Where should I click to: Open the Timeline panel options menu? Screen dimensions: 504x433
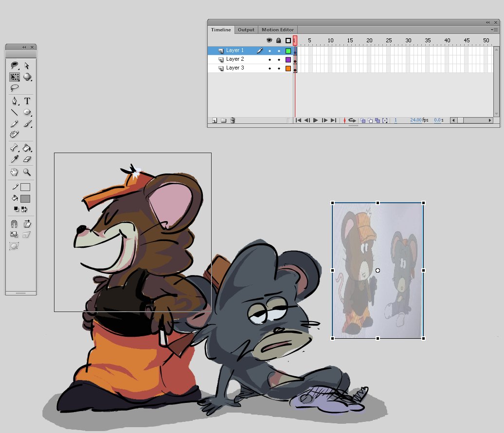tap(494, 30)
